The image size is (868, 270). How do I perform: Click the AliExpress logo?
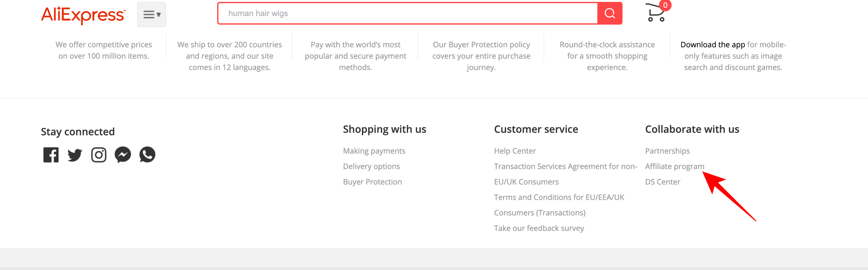[83, 15]
